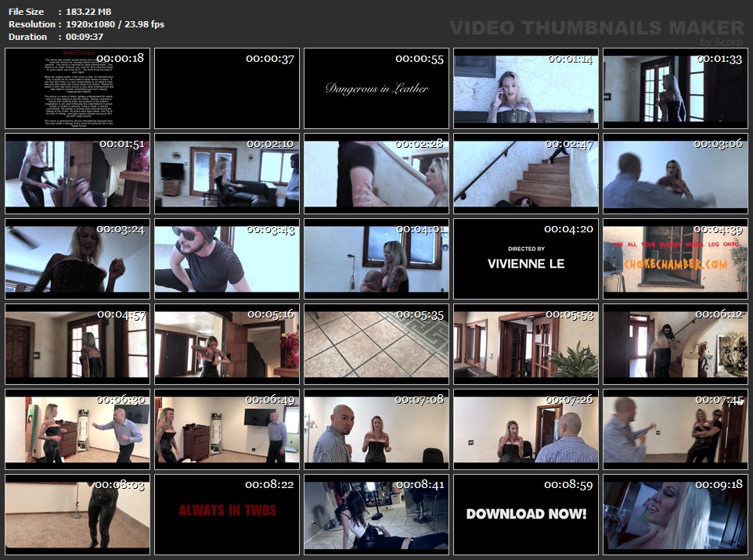Click the file size value "183.22 MB"
The height and width of the screenshot is (560, 753).
[88, 12]
